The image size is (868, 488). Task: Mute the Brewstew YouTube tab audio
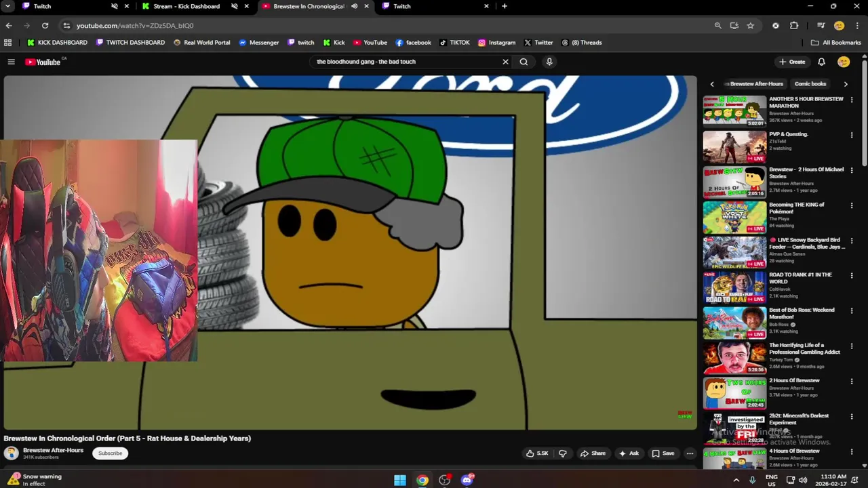click(x=354, y=6)
